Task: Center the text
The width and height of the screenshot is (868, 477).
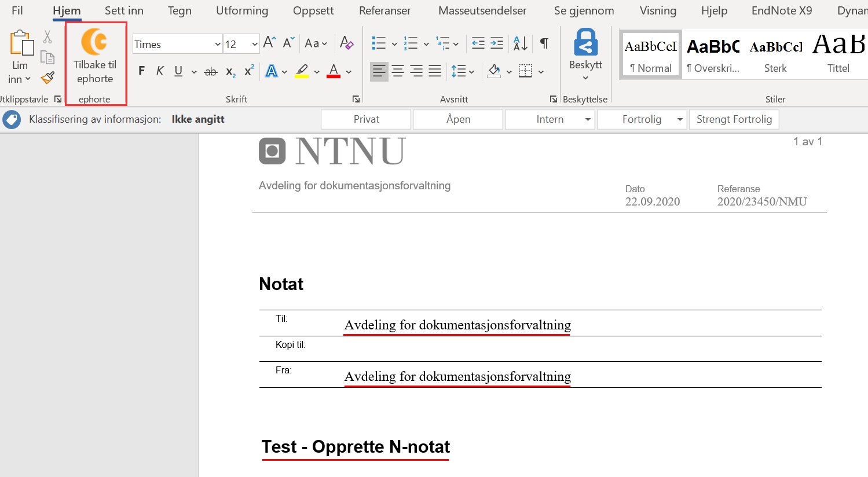Action: click(x=398, y=71)
